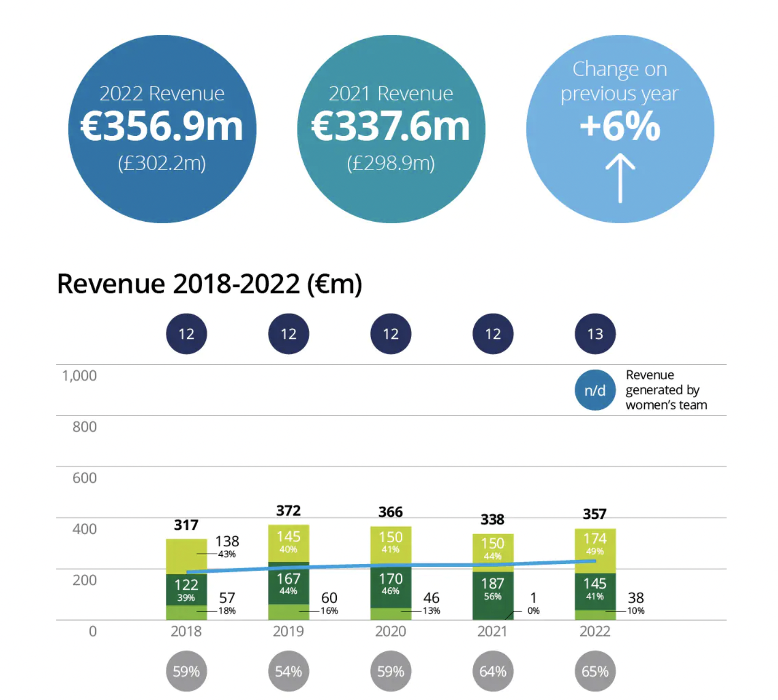Click the 2022 total label 357
This screenshot has height=700, width=778.
pos(595,514)
